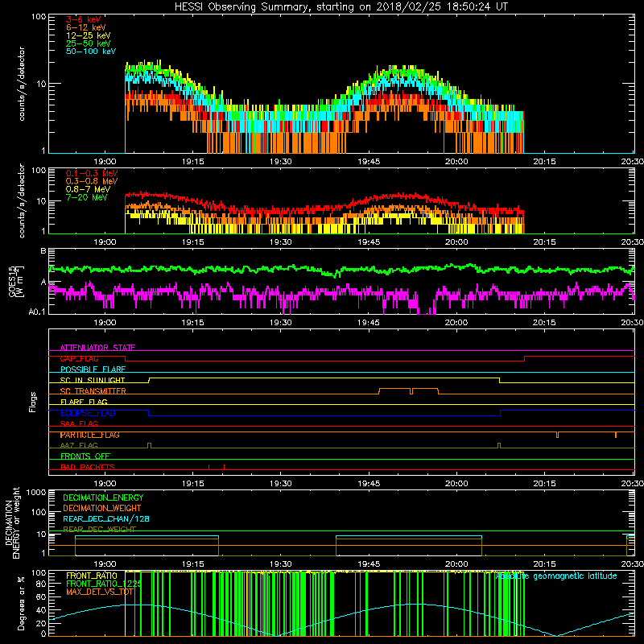
Task: Select the 3-6 keV legend label
Action: (83, 19)
